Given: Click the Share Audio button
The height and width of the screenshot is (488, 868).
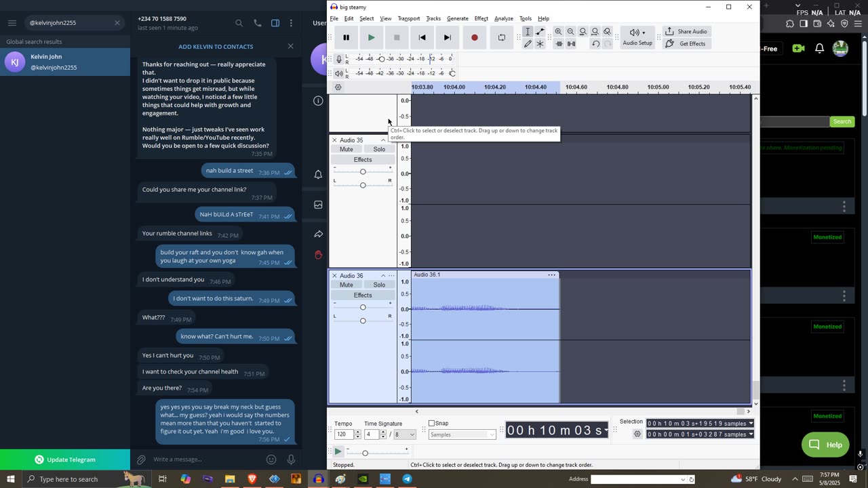Looking at the screenshot, I should [686, 32].
